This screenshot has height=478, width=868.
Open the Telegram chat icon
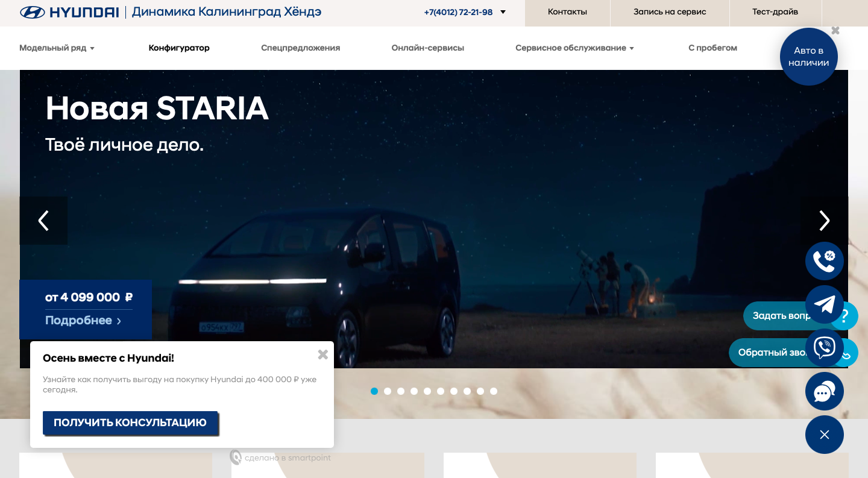824,304
